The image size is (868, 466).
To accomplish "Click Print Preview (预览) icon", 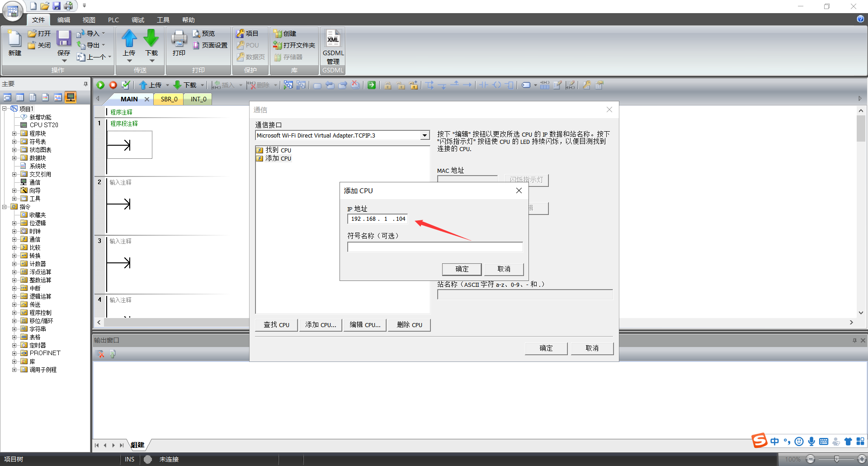I will (203, 33).
